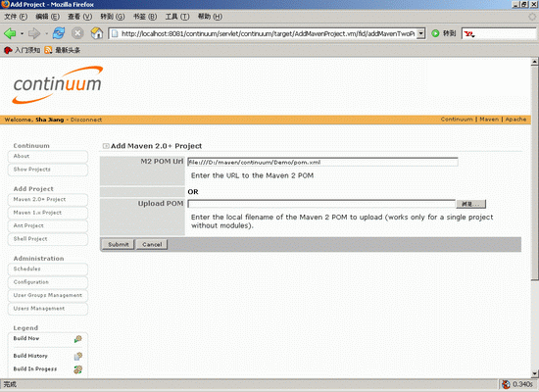Viewport: 539px width, 392px height.
Task: Click the Firefox activity throbber icon
Action: (532, 17)
